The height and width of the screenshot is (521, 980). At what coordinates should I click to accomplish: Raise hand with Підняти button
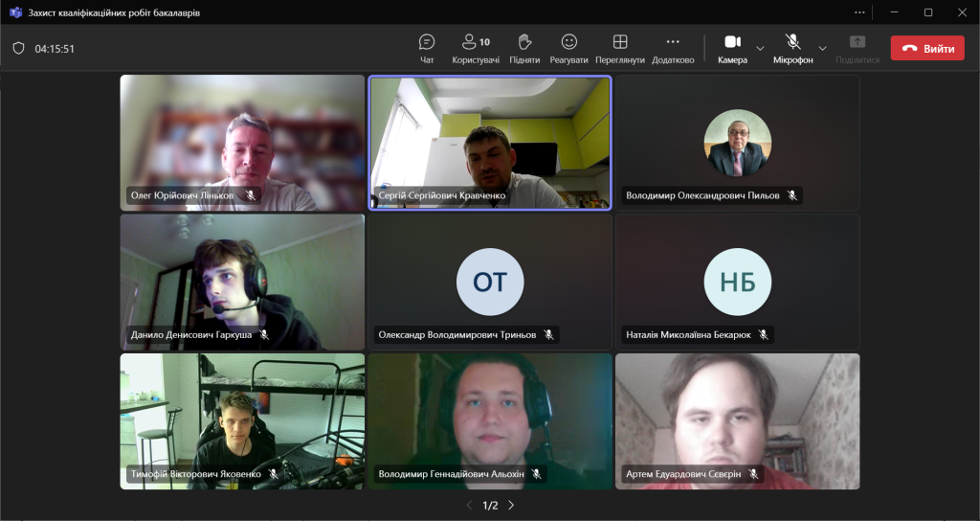[524, 49]
